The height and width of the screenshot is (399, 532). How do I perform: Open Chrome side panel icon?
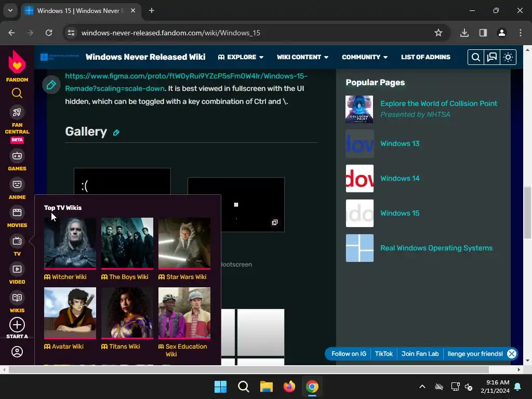point(483,33)
